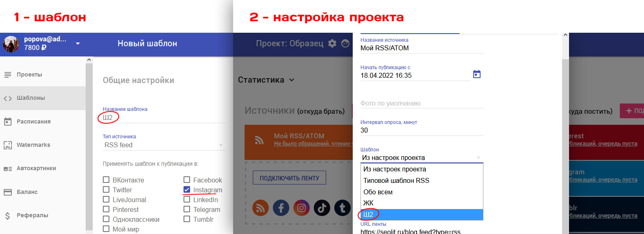Click the orange RSS feed round icon
This screenshot has height=234, width=644.
[260, 208]
